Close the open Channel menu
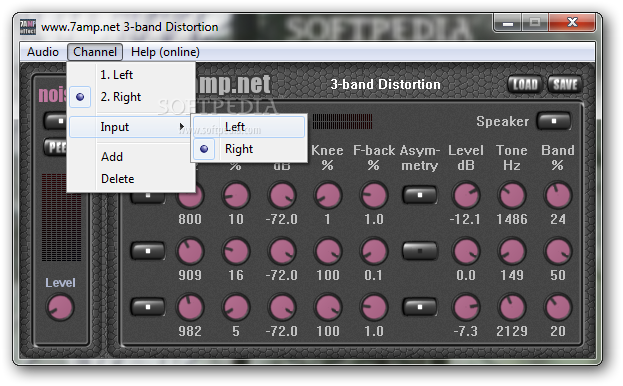 (95, 52)
